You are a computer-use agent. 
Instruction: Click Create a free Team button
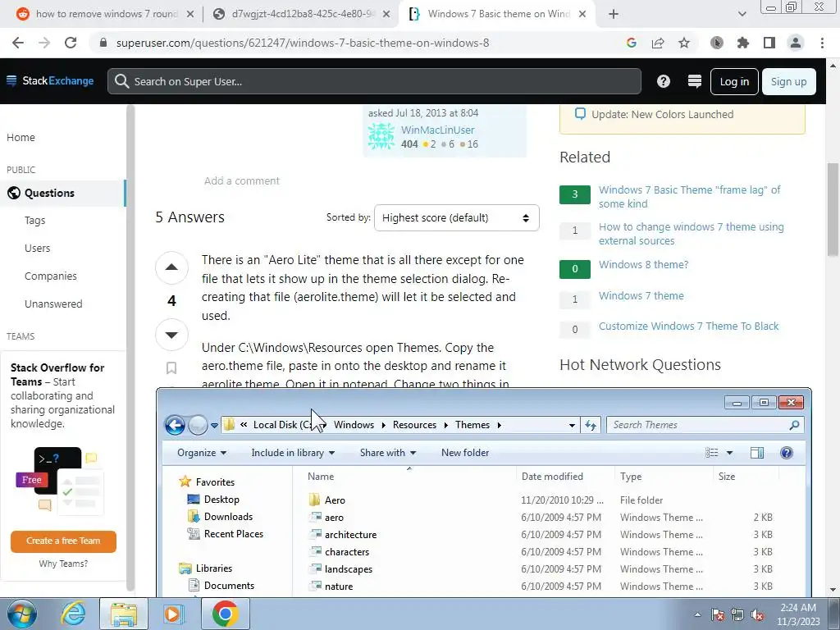[x=63, y=541]
